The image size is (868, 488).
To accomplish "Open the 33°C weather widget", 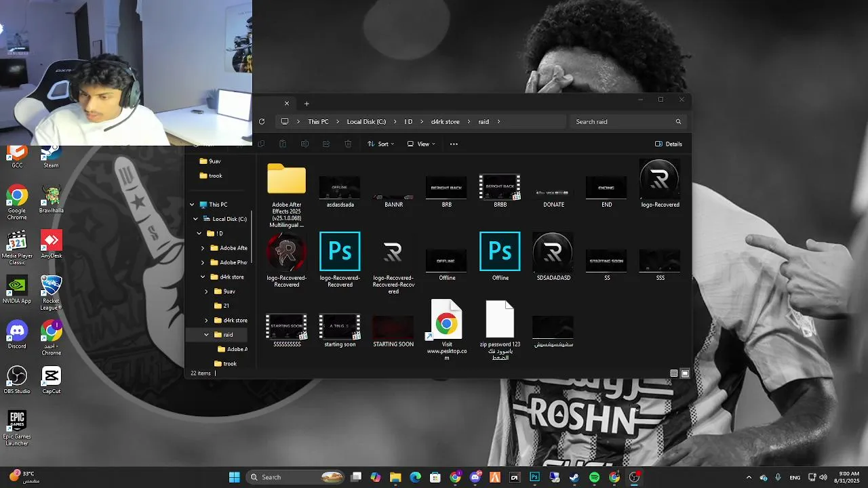I will click(24, 477).
